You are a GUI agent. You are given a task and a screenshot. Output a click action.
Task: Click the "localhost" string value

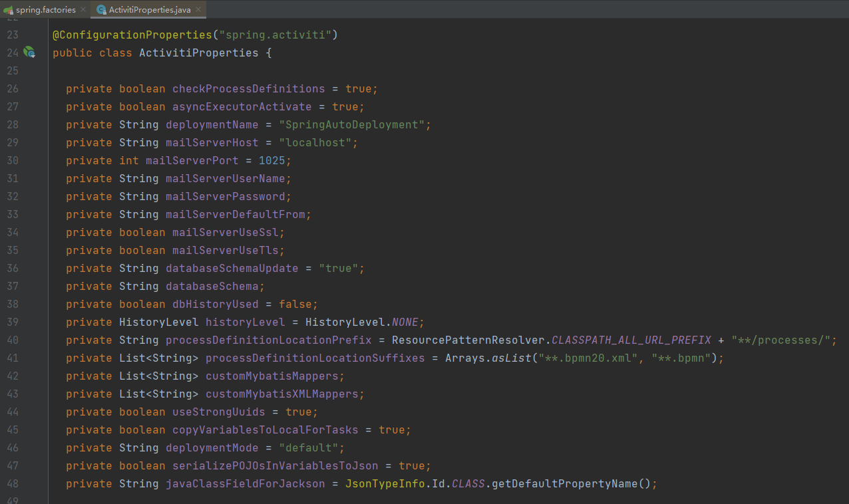point(315,142)
